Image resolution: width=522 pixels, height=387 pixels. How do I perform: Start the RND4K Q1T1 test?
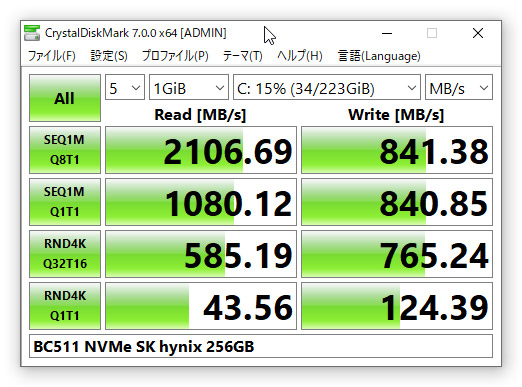click(x=65, y=306)
